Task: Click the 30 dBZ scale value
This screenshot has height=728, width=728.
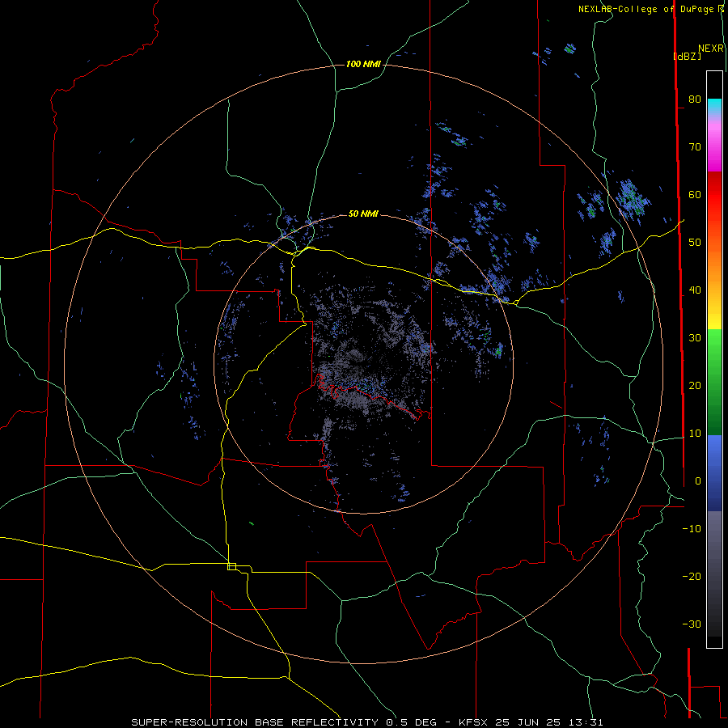Action: tap(695, 338)
